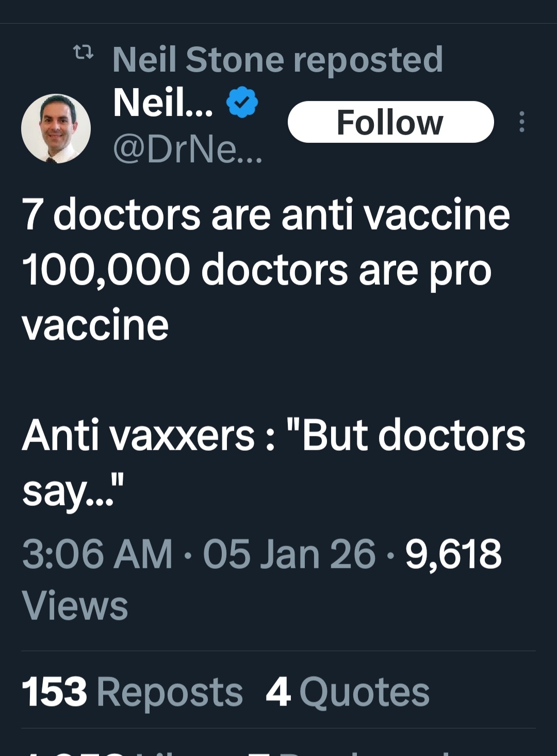Tap the "Views" label below the timestamp
Viewport: 557px width, 756px height.
pyautogui.click(x=75, y=605)
